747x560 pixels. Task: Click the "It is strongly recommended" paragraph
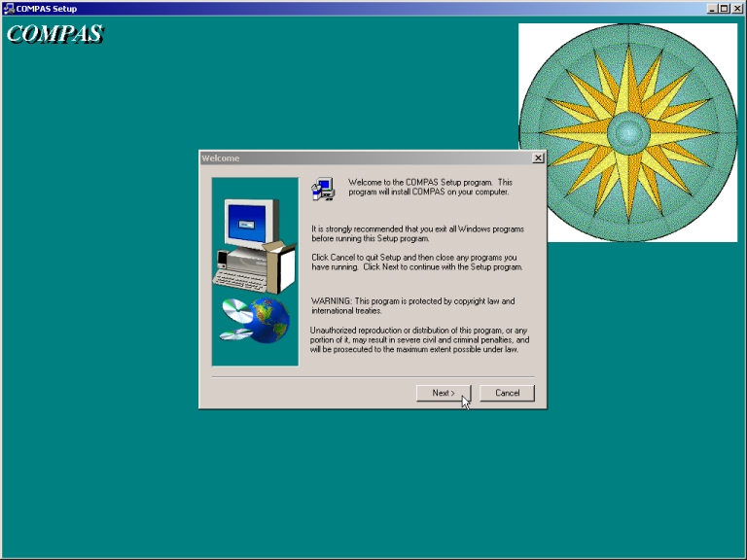coord(418,233)
